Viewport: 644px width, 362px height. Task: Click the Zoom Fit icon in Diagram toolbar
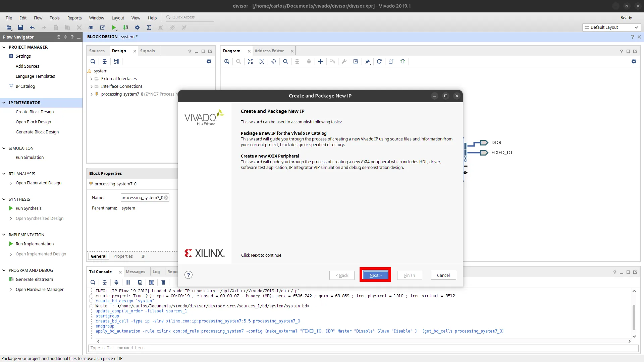pyautogui.click(x=250, y=61)
